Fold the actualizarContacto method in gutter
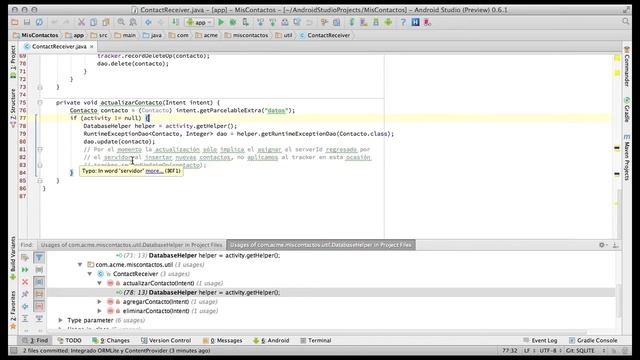The height and width of the screenshot is (360, 640). coord(40,102)
